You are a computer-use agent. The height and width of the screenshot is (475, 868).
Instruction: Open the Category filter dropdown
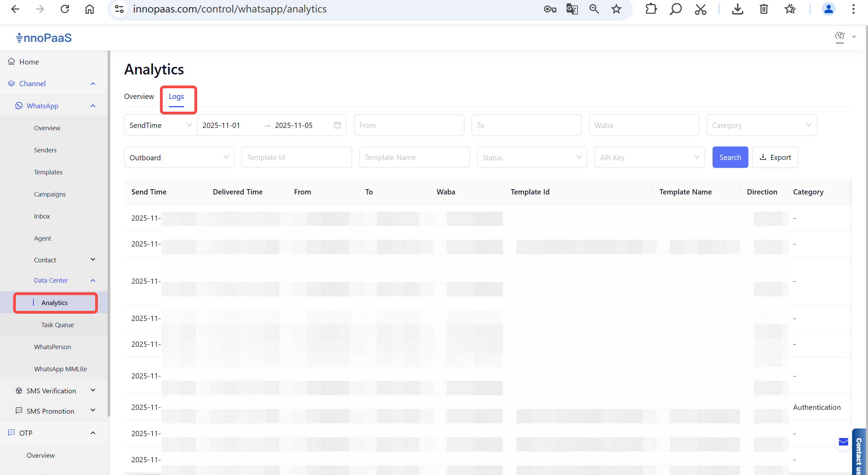761,125
